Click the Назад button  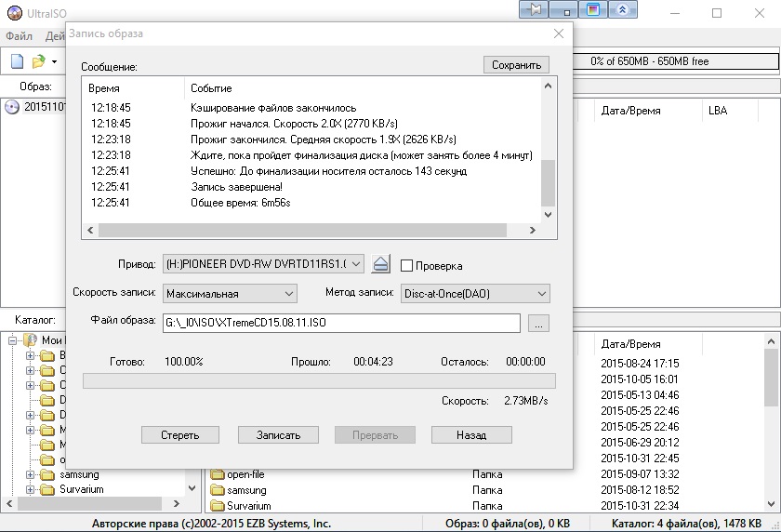(x=471, y=435)
